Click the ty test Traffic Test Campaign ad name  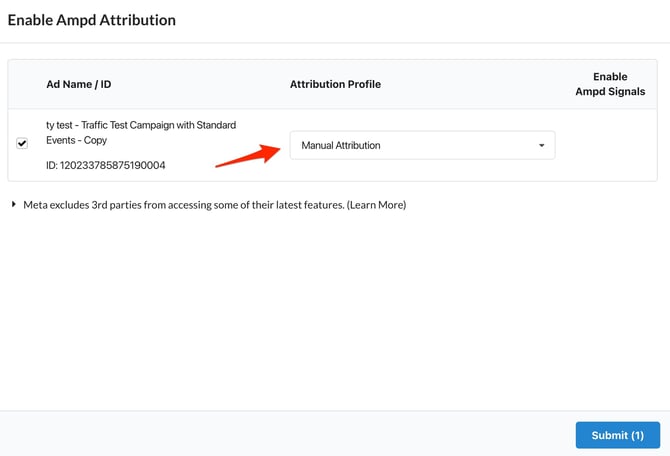[x=141, y=132]
